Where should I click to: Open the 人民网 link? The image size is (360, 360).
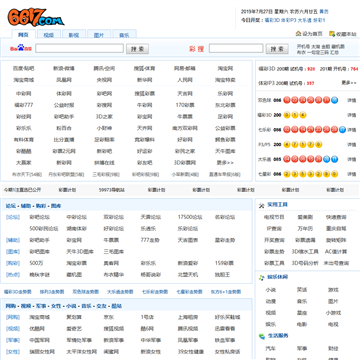tap(185, 80)
